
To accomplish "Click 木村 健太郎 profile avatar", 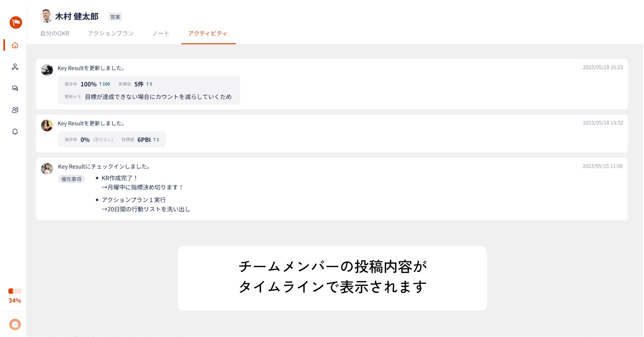I will click(46, 16).
